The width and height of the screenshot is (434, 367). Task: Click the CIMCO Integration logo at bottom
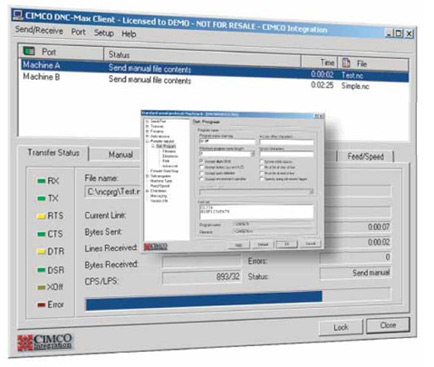click(44, 342)
